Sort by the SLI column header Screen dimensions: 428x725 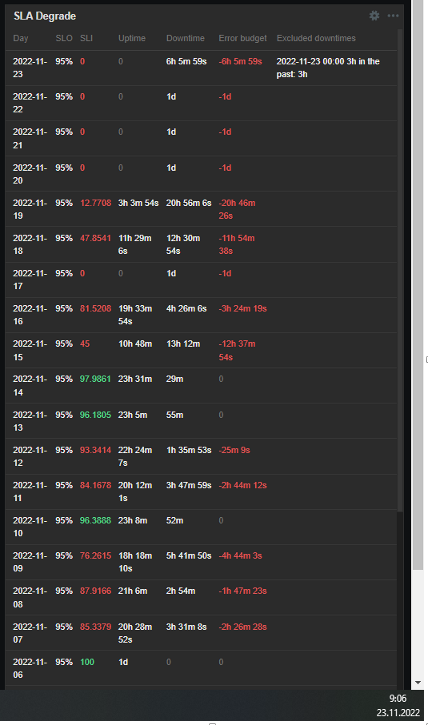(86, 38)
